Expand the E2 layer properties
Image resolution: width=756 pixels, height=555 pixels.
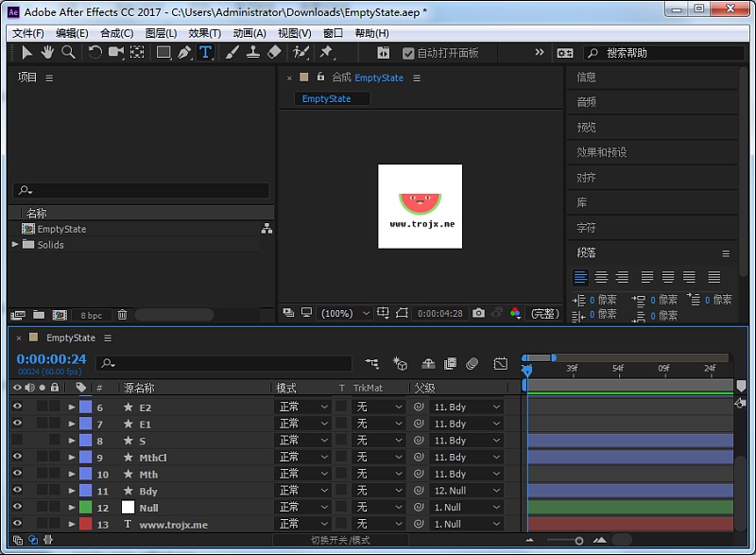tap(72, 408)
